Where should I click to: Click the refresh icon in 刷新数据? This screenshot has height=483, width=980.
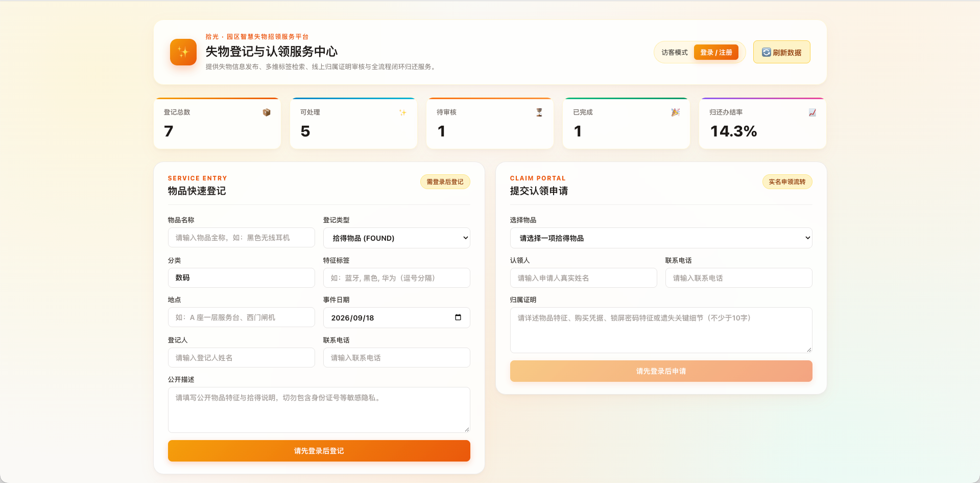[766, 52]
